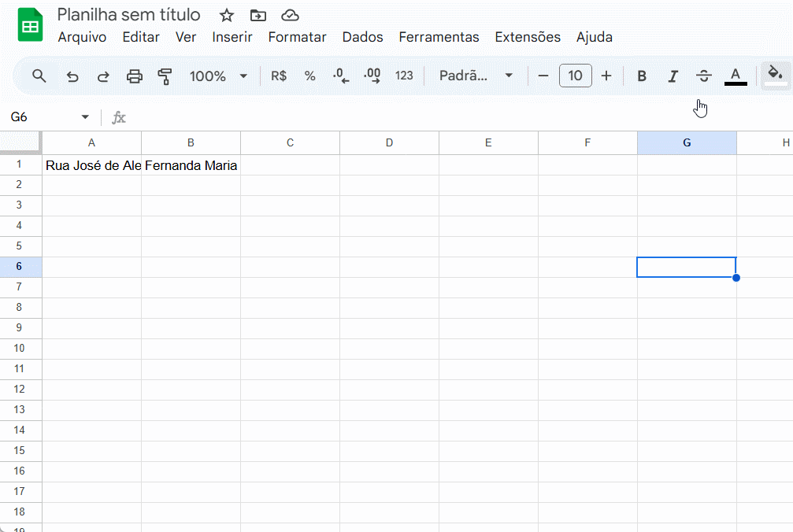
Task: Toggle italic formatting
Action: pos(673,76)
